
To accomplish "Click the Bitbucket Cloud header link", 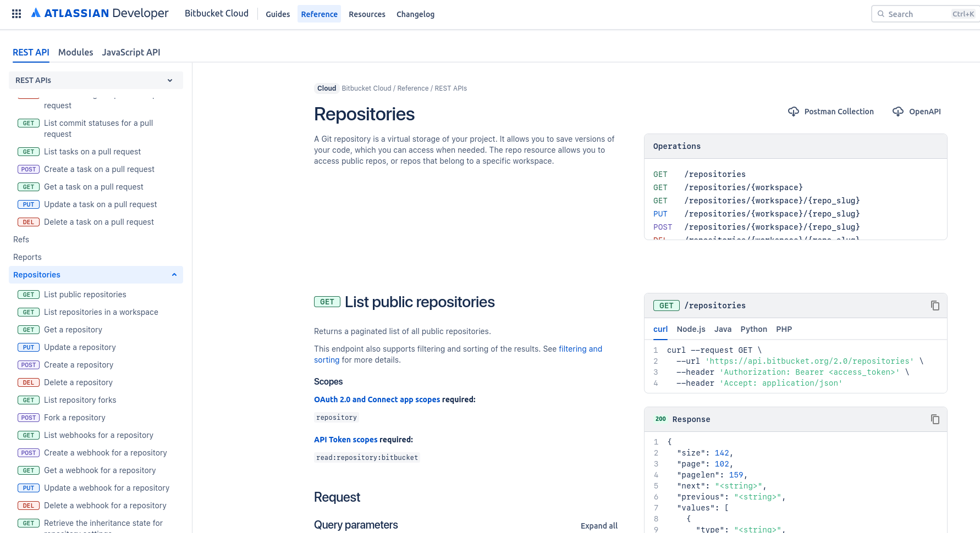I will (x=217, y=13).
